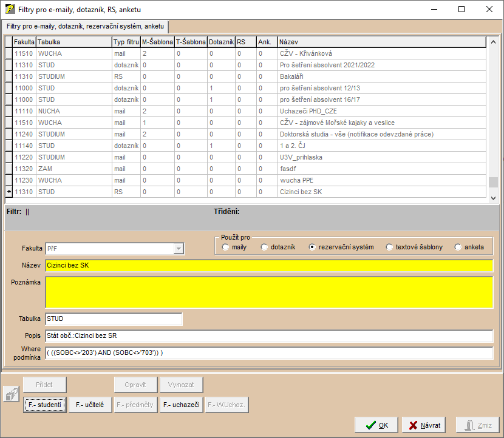This screenshot has width=504, height=438.
Task: Click F.- studenti filter button
Action: click(x=45, y=405)
